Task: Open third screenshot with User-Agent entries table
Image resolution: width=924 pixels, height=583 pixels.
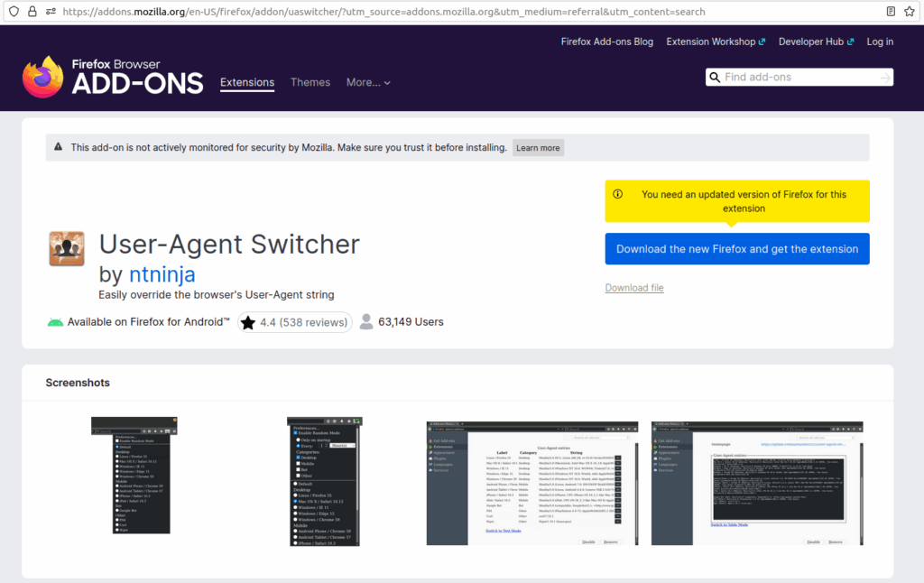Action: click(x=532, y=484)
